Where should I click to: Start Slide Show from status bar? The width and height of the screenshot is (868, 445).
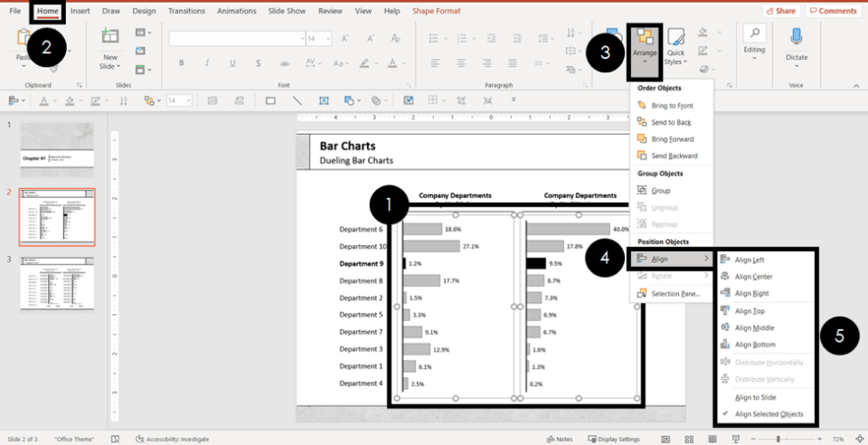[x=736, y=439]
